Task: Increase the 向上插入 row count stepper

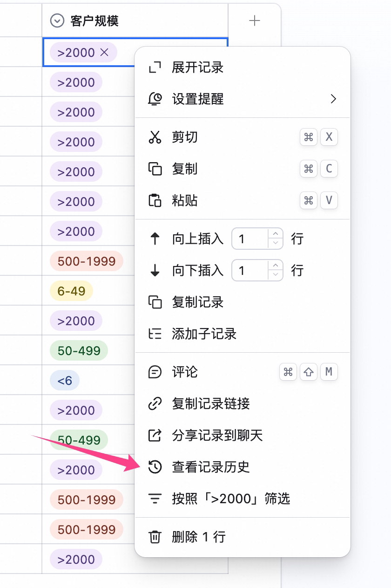Action: click(x=276, y=234)
